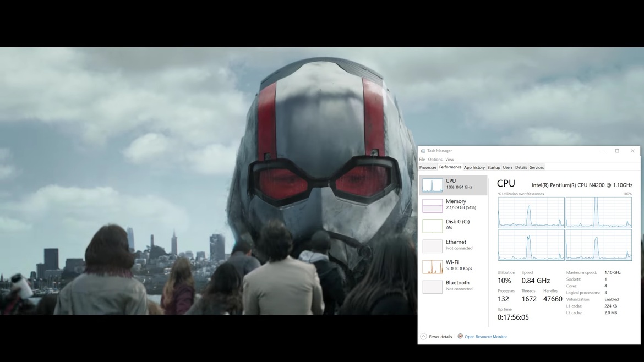Viewport: 644px width, 362px height.
Task: Select the Wi-Fi entry in sidebar
Action: [x=453, y=266]
